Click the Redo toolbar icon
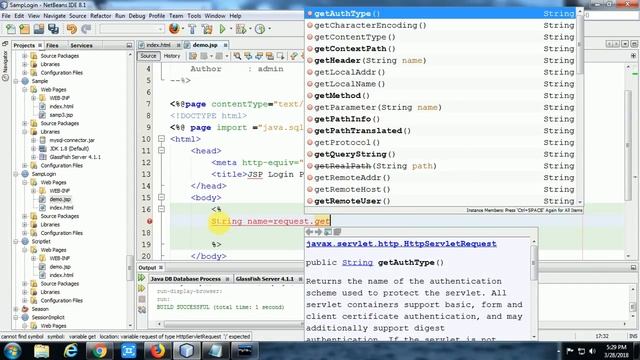This screenshot has width=640, height=360. coord(86,29)
